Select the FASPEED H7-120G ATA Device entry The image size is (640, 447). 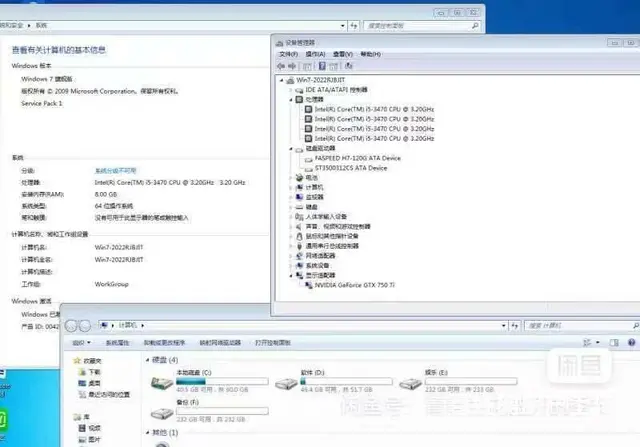[x=358, y=158]
